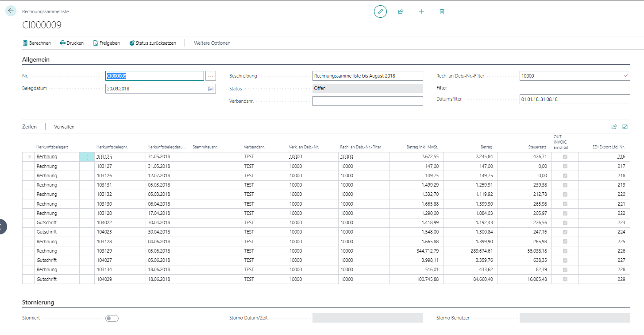Open Weitere Optionen menu
The width and height of the screenshot is (644, 335).
point(212,43)
